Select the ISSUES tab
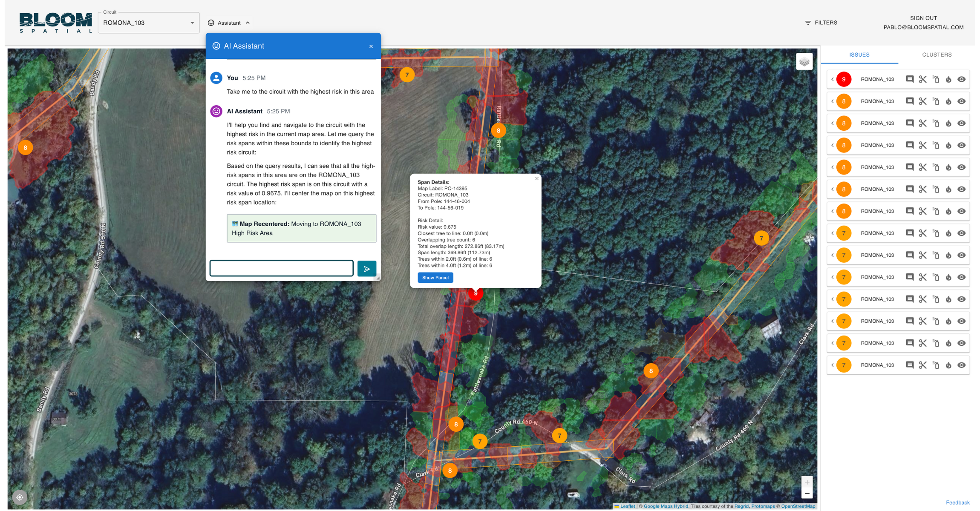The image size is (980, 511). (x=859, y=55)
